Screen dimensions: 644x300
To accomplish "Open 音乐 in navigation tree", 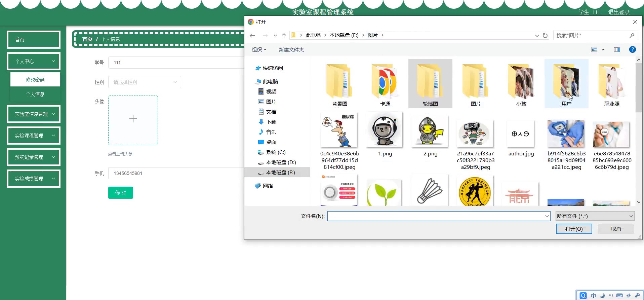I will [x=267, y=132].
